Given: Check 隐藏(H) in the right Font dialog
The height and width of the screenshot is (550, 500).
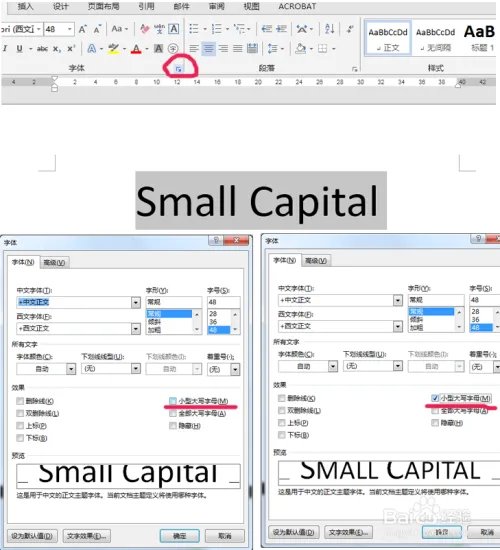Looking at the screenshot, I should [435, 423].
